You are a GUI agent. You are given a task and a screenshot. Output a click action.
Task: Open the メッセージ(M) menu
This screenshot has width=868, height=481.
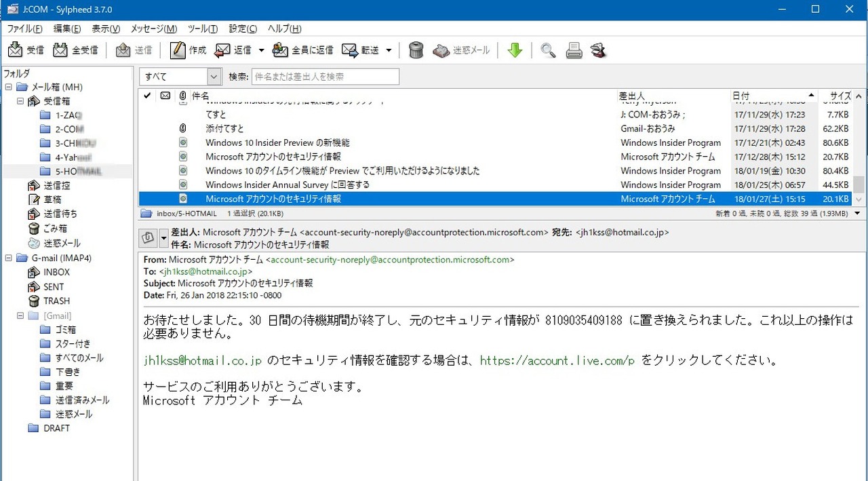pos(153,28)
